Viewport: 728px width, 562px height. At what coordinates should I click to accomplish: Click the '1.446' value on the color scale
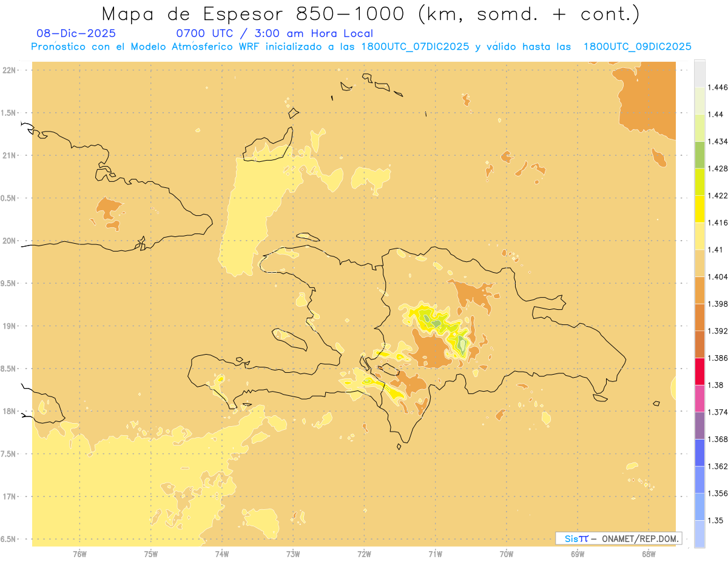point(718,87)
